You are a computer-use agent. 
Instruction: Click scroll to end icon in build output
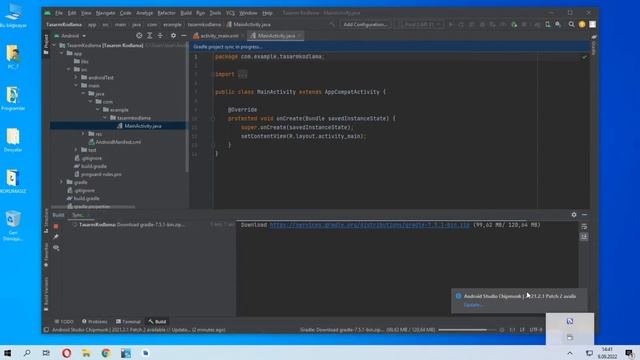[584, 237]
